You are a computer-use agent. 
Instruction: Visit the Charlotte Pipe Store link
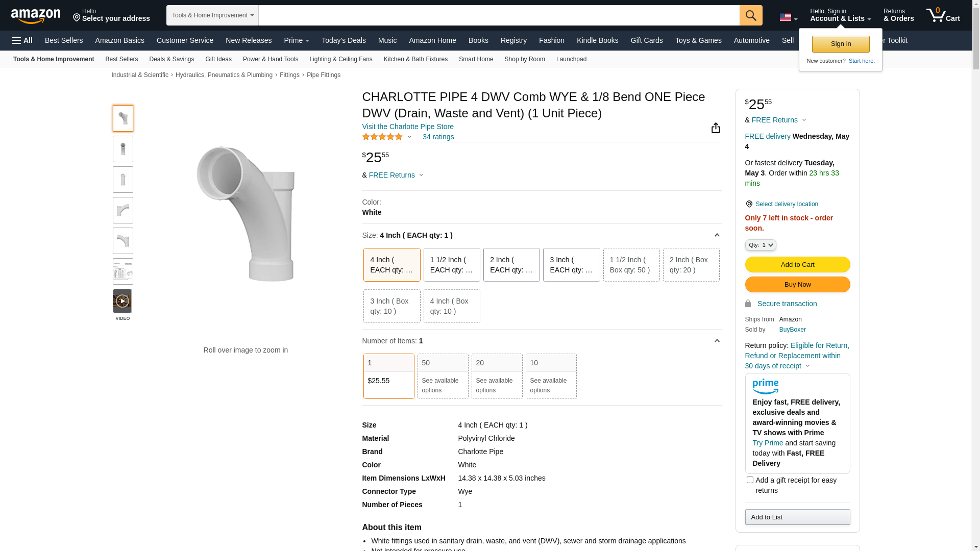pos(407,127)
